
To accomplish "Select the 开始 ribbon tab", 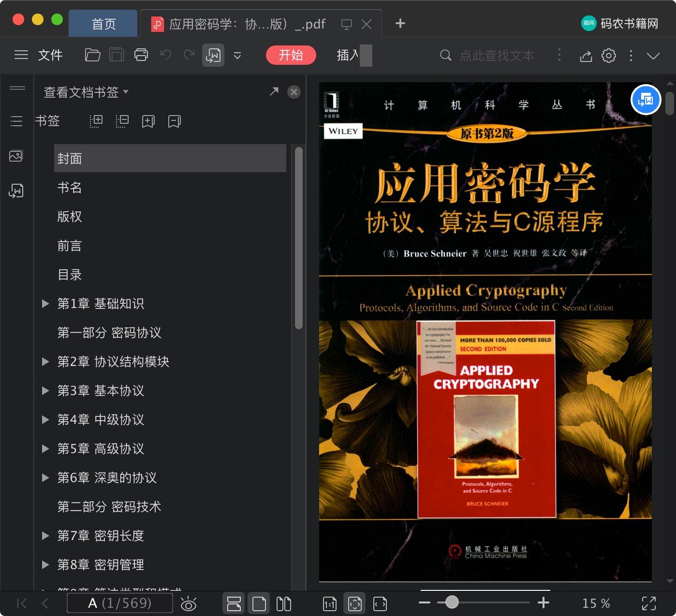I will (291, 55).
